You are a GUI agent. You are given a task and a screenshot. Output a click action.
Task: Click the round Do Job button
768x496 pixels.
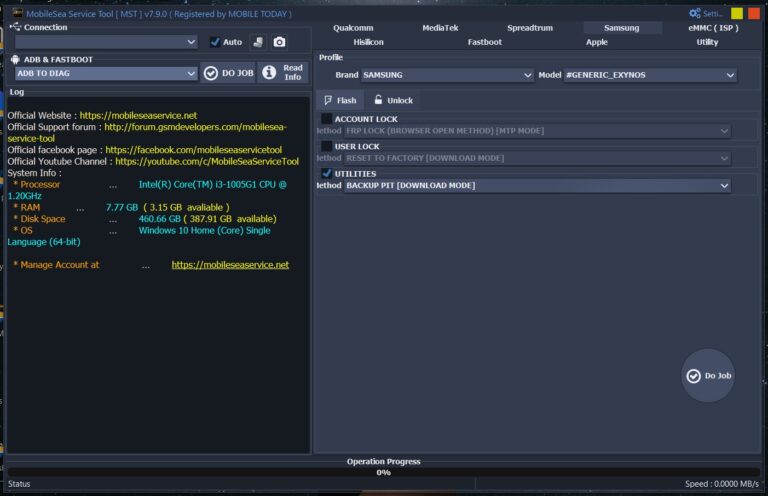pyautogui.click(x=708, y=376)
